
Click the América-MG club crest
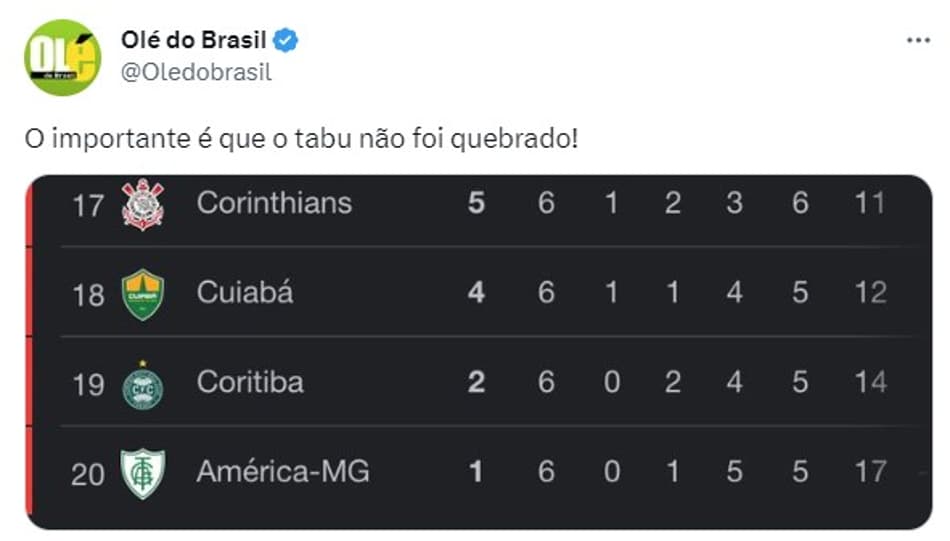tap(143, 474)
